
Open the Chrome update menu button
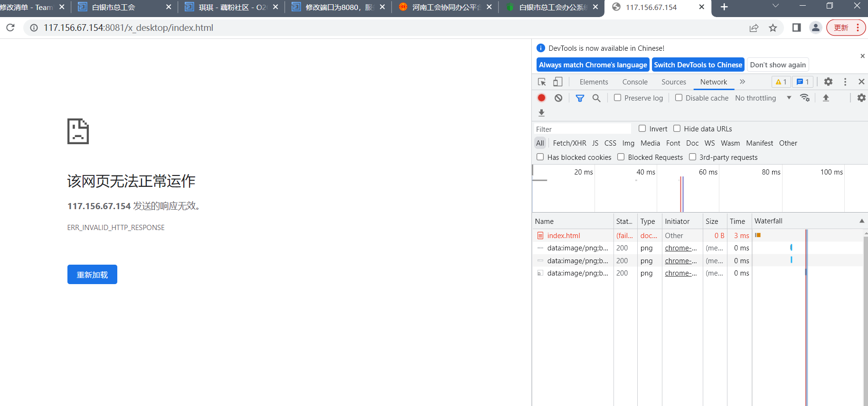(846, 28)
